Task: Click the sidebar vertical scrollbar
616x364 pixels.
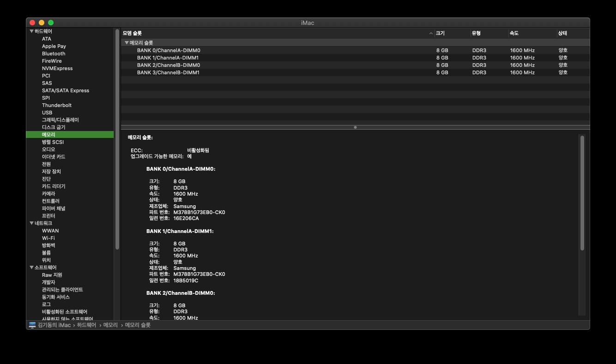Action: point(117,139)
